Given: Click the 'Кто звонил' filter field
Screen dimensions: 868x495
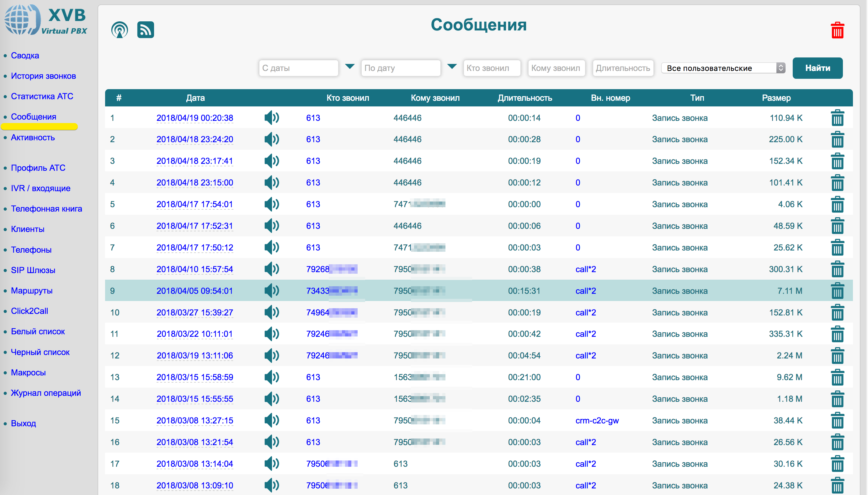Looking at the screenshot, I should click(x=491, y=68).
